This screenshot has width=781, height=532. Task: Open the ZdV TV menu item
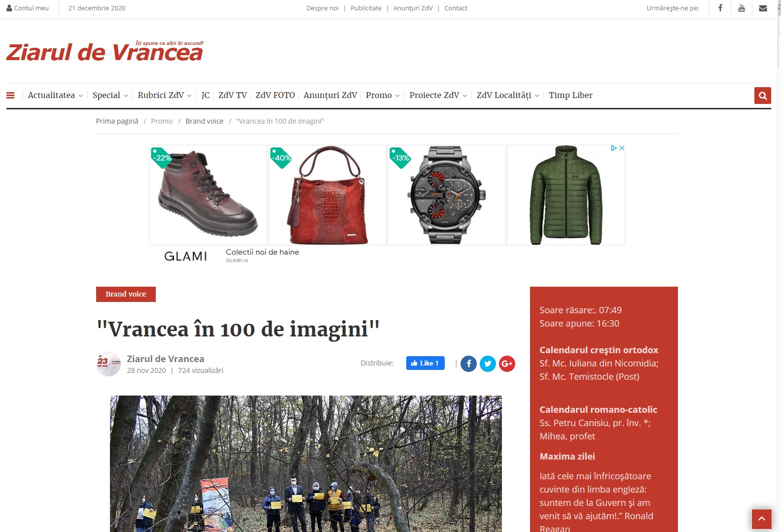(232, 95)
